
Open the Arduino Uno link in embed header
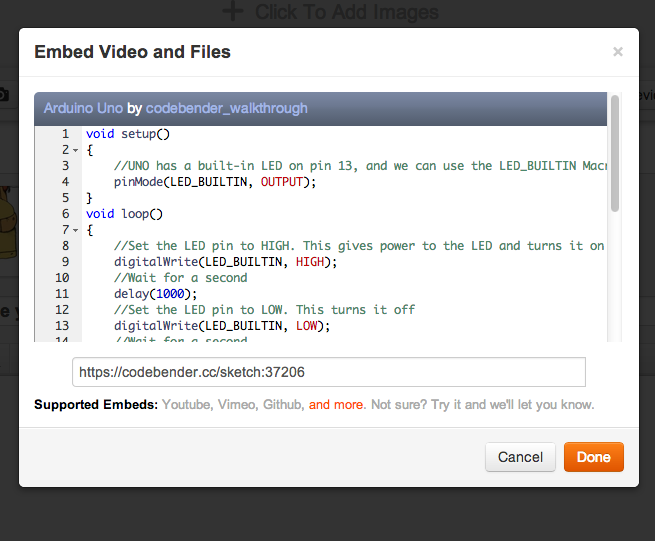point(83,108)
